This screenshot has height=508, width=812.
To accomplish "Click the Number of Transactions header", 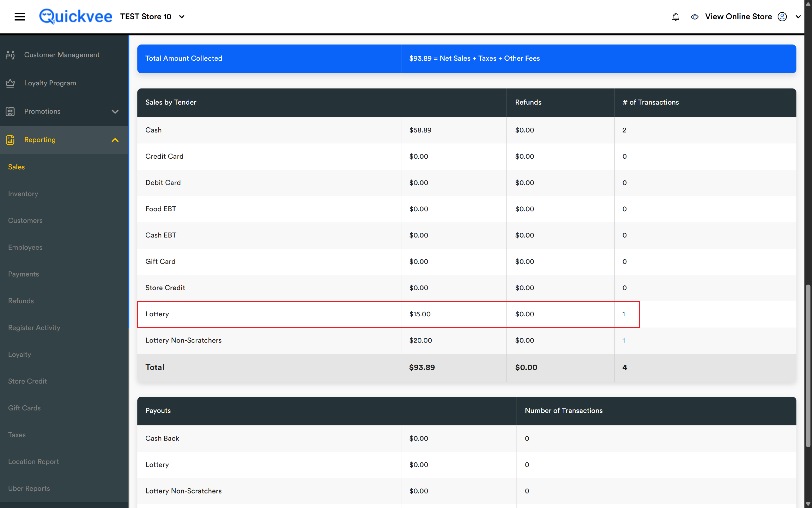I will tap(564, 410).
